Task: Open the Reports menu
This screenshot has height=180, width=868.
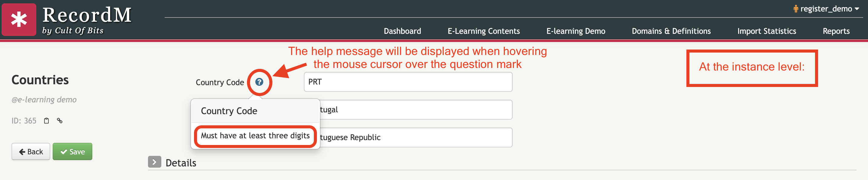Action: click(836, 31)
